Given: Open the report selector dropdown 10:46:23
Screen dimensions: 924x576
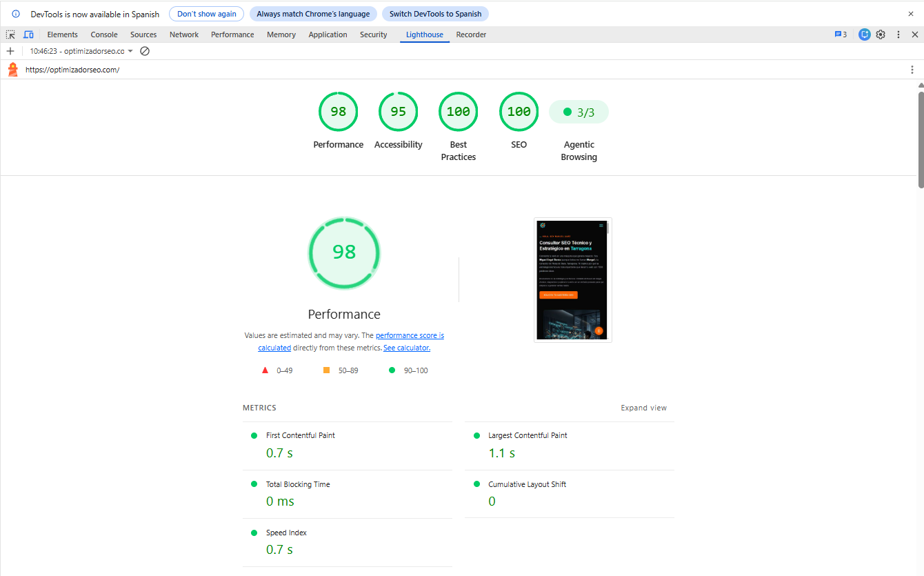Looking at the screenshot, I should (81, 51).
